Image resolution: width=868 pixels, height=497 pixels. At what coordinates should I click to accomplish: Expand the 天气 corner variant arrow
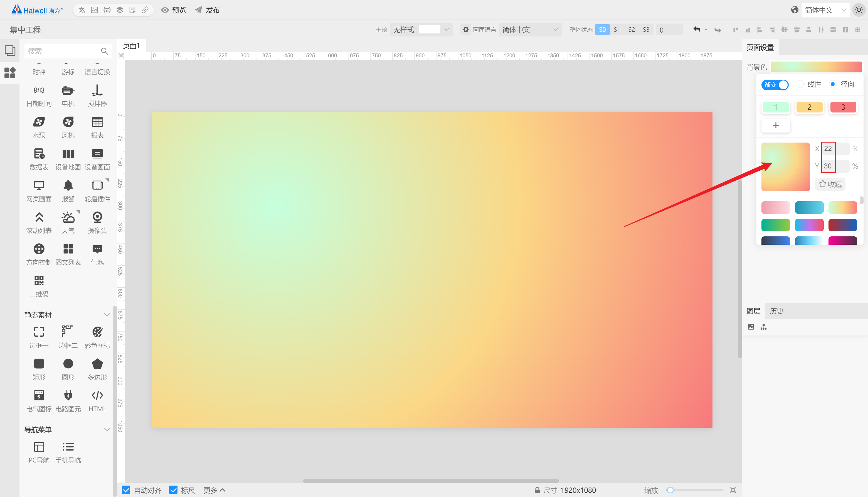[78, 212]
